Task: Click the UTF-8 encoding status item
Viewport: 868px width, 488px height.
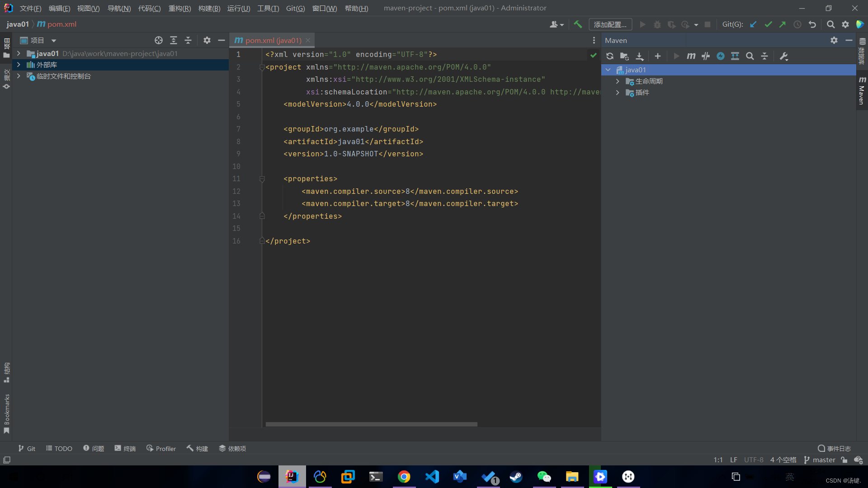Action: (754, 460)
